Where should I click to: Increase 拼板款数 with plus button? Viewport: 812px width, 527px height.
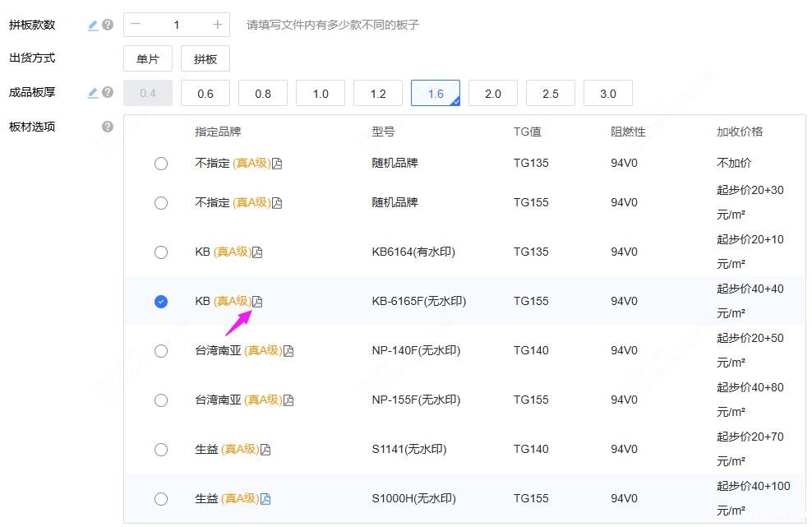pyautogui.click(x=217, y=25)
